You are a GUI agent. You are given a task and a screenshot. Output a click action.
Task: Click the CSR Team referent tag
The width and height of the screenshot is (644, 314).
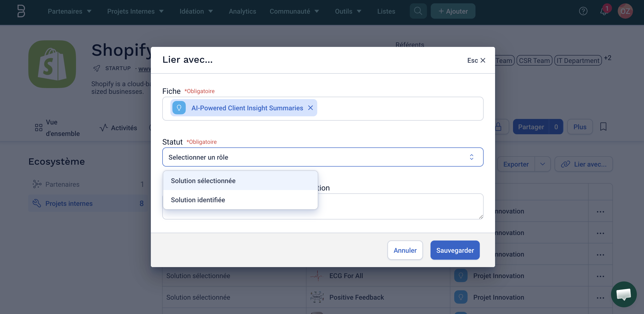tap(534, 61)
